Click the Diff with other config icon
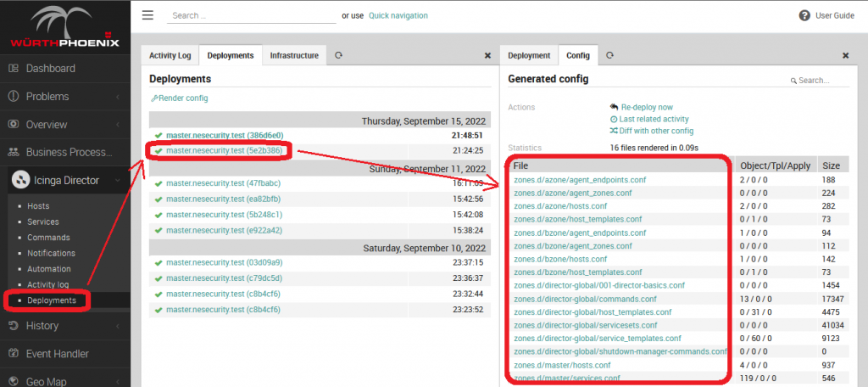This screenshot has width=868, height=387. click(x=614, y=131)
